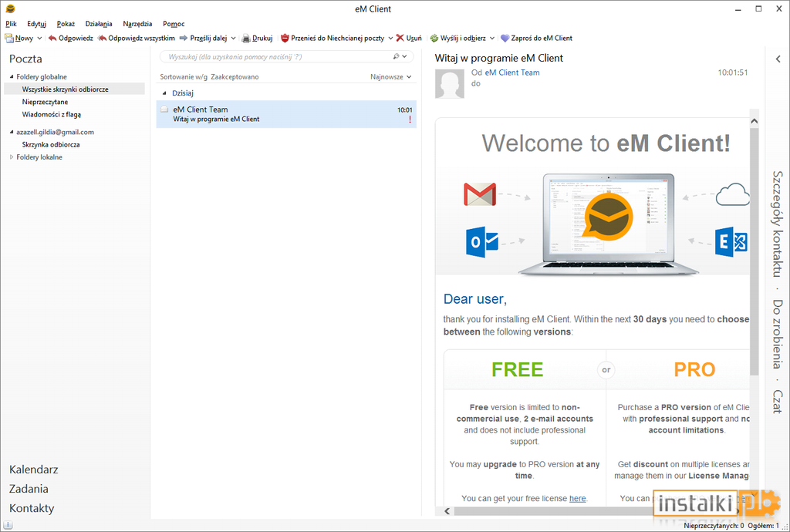
Task: Click Prześlij dalej forward button
Action: pyautogui.click(x=203, y=39)
